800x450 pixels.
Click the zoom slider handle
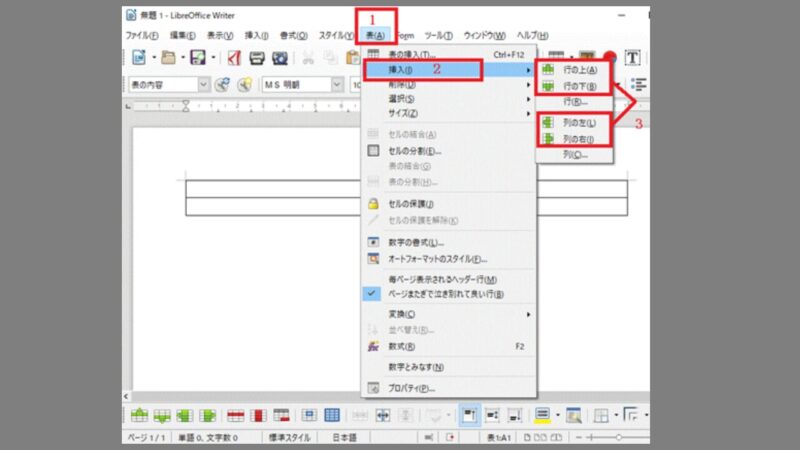[618, 438]
